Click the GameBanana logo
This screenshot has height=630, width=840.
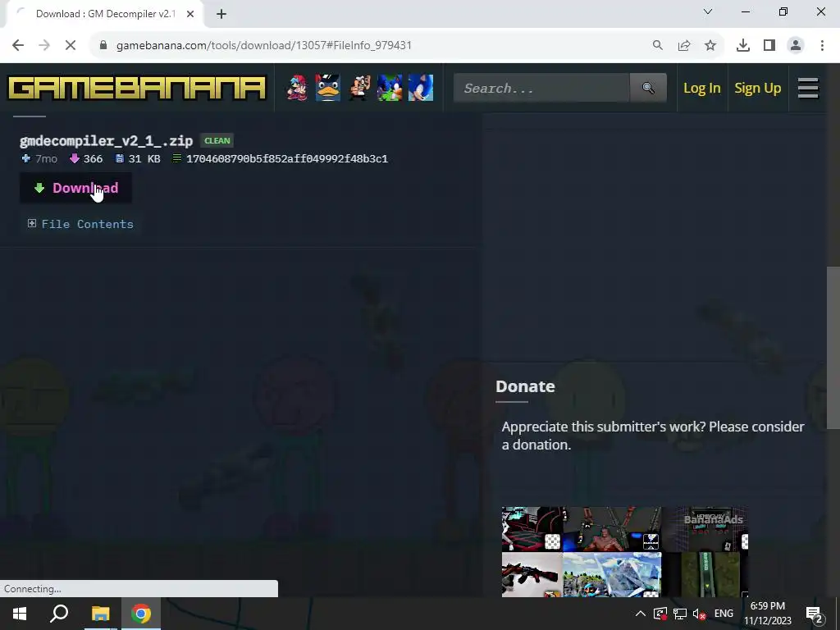tap(137, 88)
